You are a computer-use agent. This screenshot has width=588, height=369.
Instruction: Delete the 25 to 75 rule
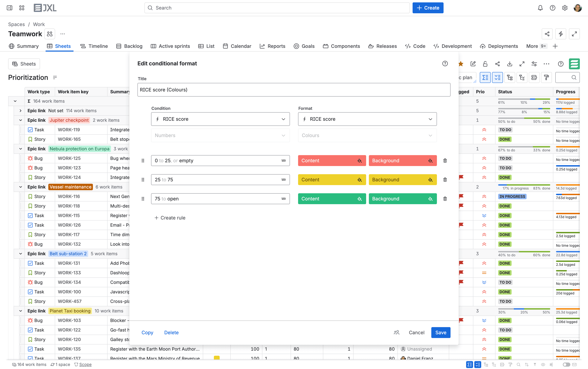pyautogui.click(x=445, y=180)
